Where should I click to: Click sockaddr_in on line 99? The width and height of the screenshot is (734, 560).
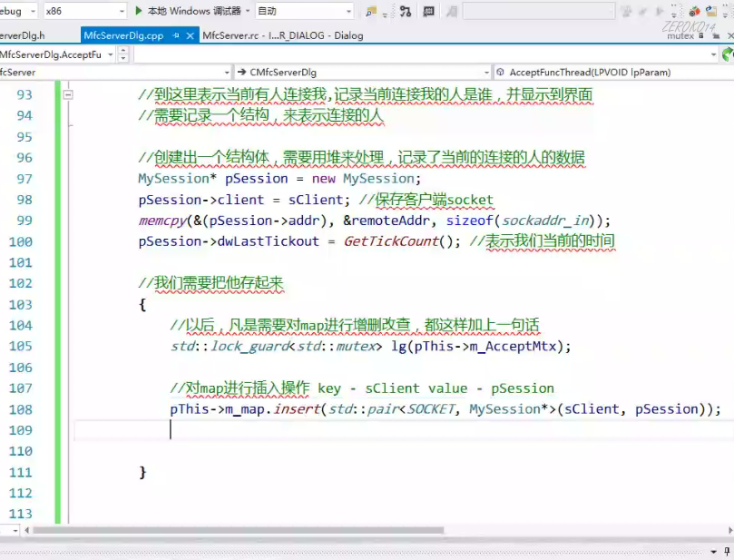(545, 221)
